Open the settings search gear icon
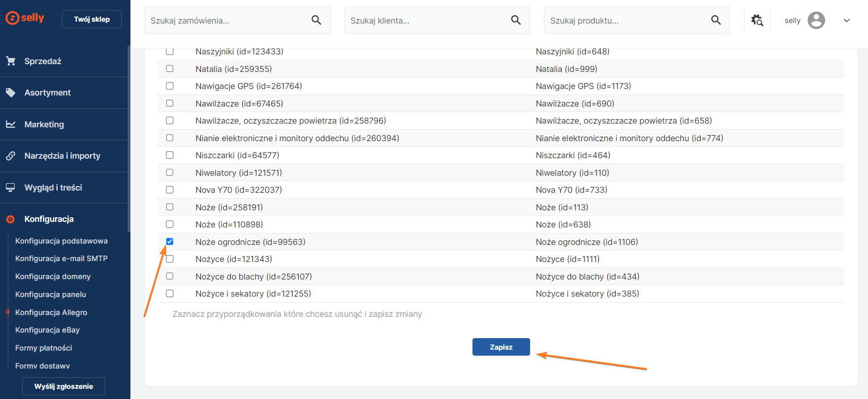Image resolution: width=868 pixels, height=399 pixels. (757, 20)
